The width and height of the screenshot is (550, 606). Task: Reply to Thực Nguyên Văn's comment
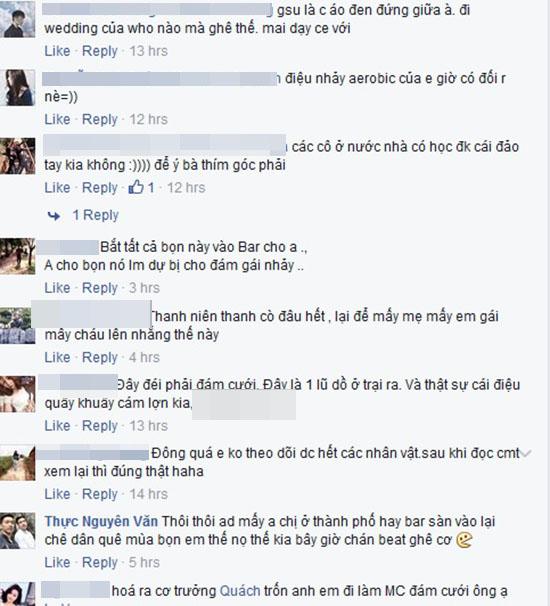pyautogui.click(x=100, y=563)
